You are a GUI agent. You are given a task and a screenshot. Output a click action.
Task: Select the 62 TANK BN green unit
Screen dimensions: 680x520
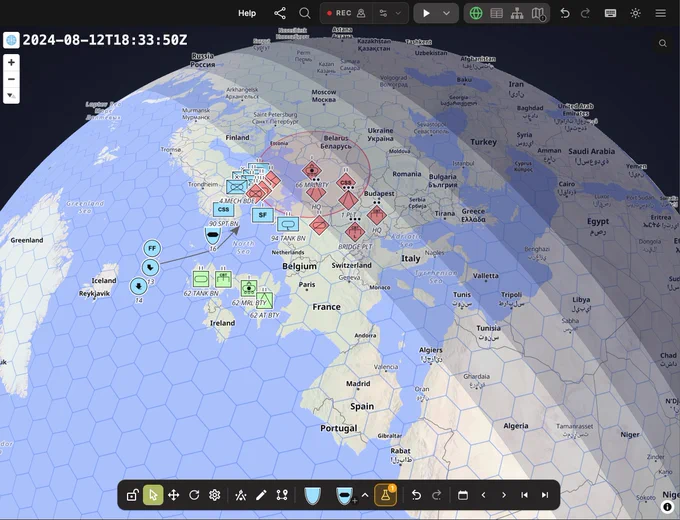tap(201, 279)
